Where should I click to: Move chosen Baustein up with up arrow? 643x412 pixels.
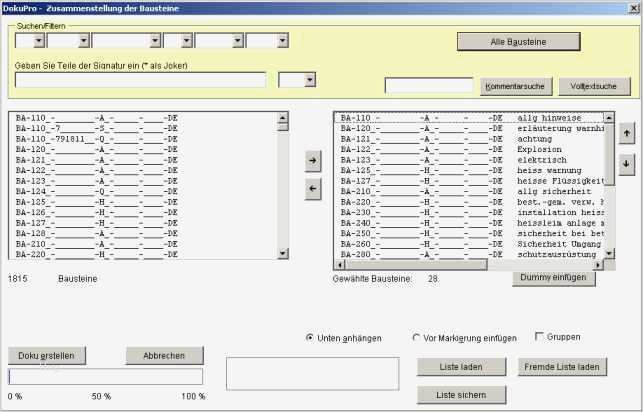(x=627, y=133)
